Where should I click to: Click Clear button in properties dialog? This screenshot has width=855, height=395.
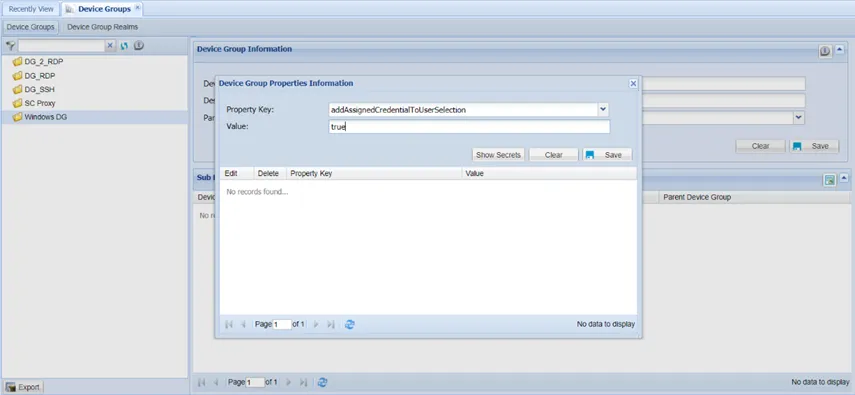553,155
